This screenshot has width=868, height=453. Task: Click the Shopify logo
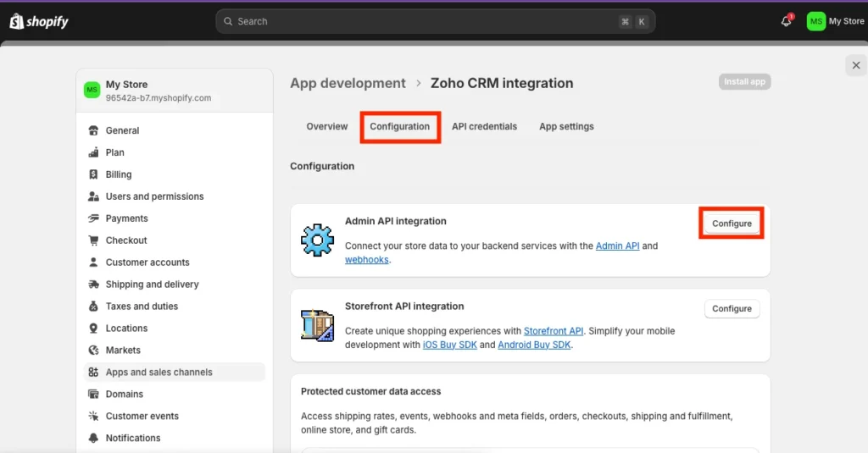pos(39,21)
